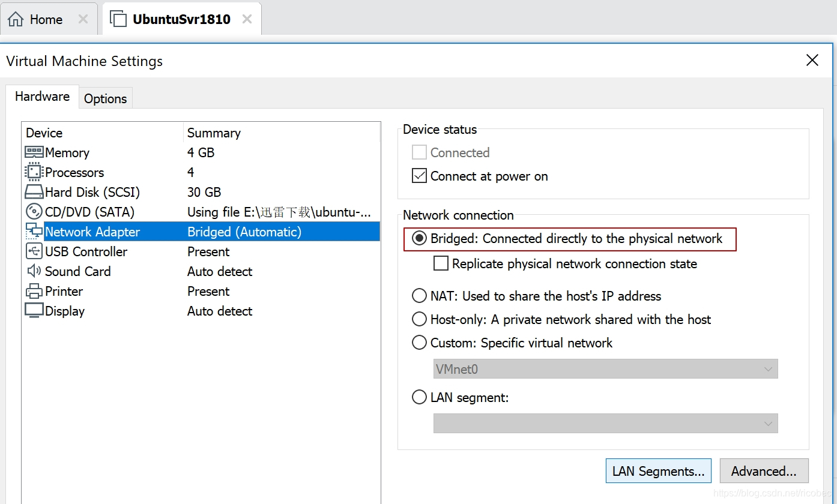Open the VMnet0 virtual network dropdown

(x=605, y=369)
